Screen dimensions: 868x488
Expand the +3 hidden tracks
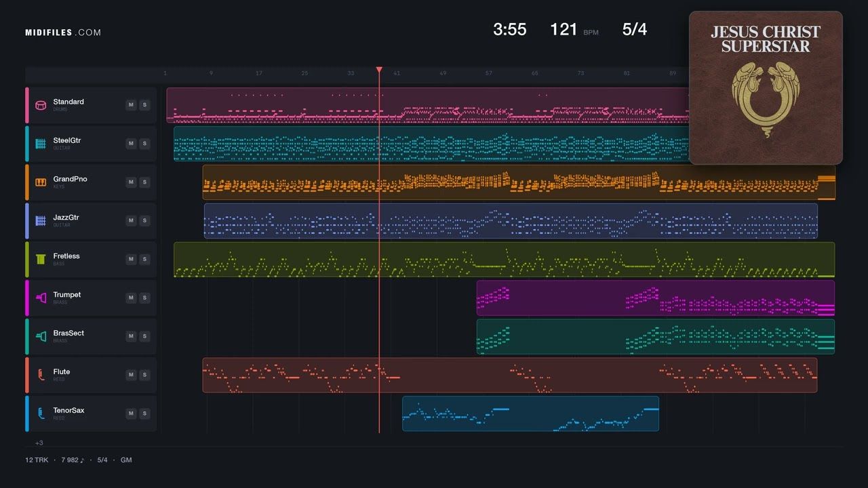tap(39, 443)
